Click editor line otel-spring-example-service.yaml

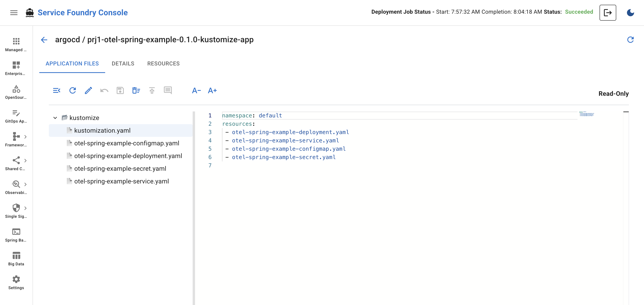click(x=285, y=141)
